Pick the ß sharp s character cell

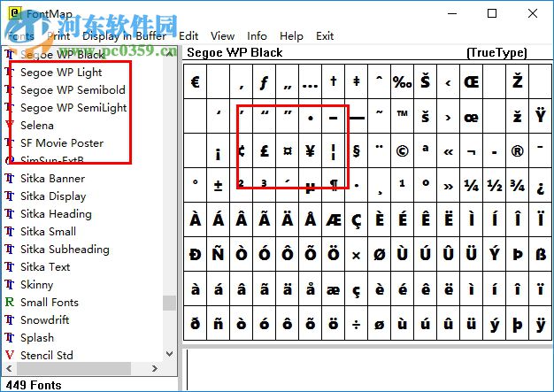click(540, 254)
